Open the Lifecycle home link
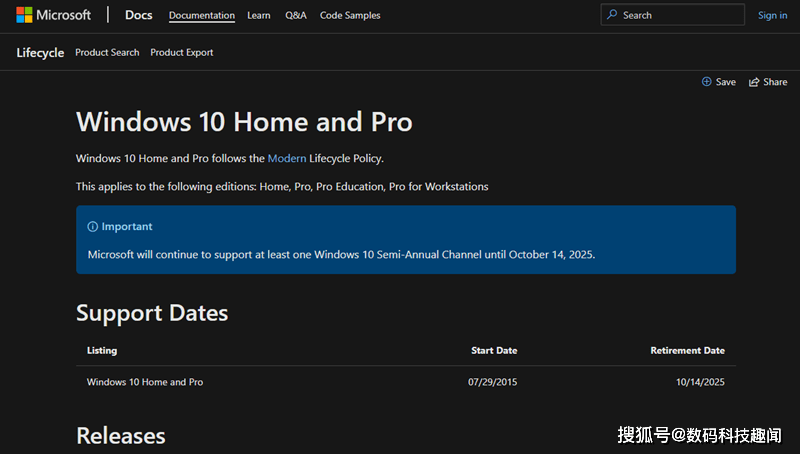 (40, 53)
